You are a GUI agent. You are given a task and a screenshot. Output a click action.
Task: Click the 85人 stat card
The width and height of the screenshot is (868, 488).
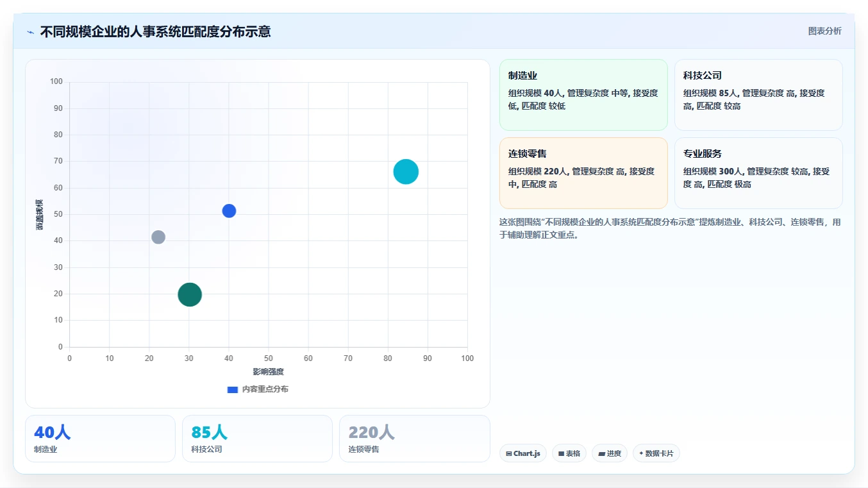pyautogui.click(x=257, y=439)
